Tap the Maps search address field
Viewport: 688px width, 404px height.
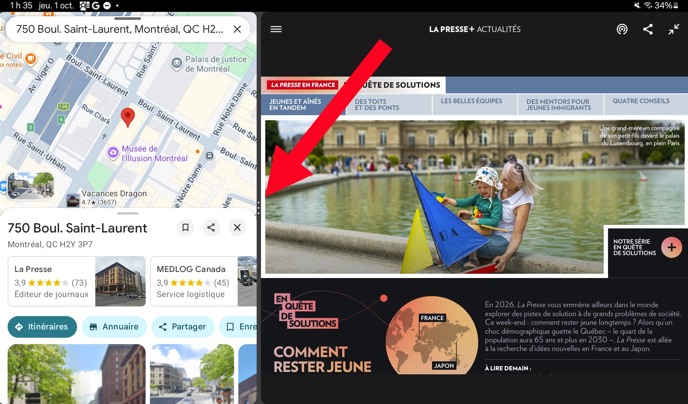point(119,29)
